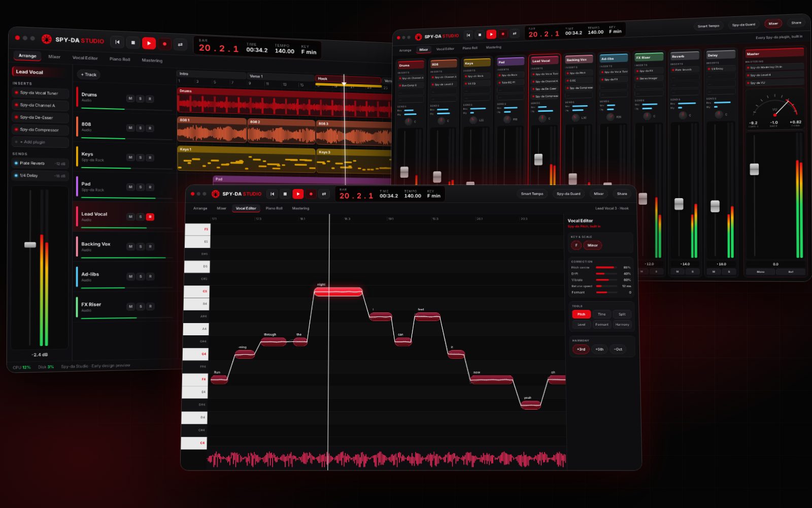The height and width of the screenshot is (508, 812).
Task: Open Spy-da Vocal Tuner insert in Arrange sidebar
Action: (x=40, y=93)
